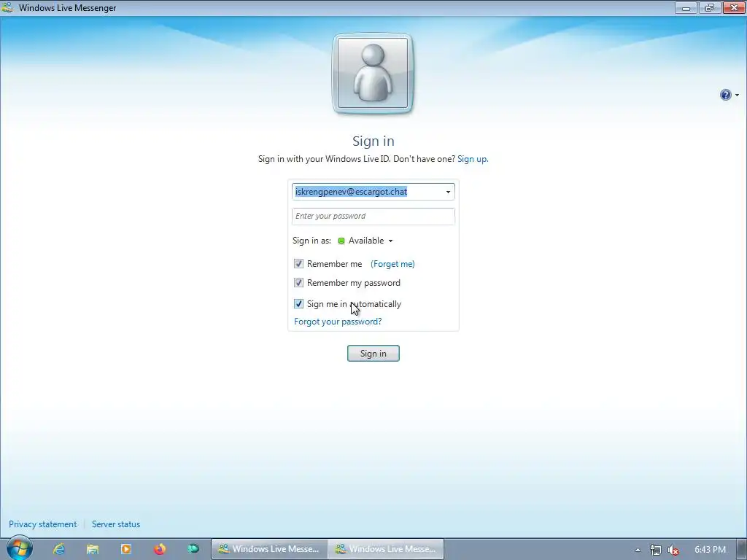Screen dimensions: 747x560
Task: Open the help question mark menu
Action: click(x=725, y=95)
